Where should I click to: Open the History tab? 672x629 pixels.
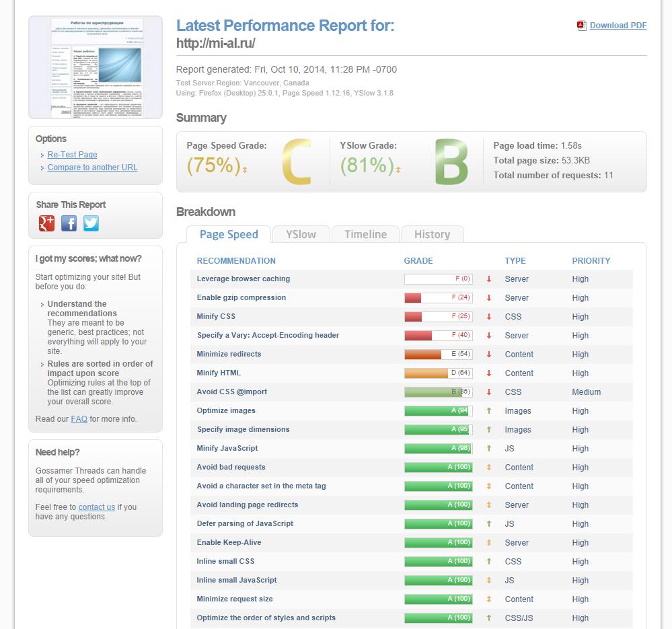pyautogui.click(x=432, y=234)
